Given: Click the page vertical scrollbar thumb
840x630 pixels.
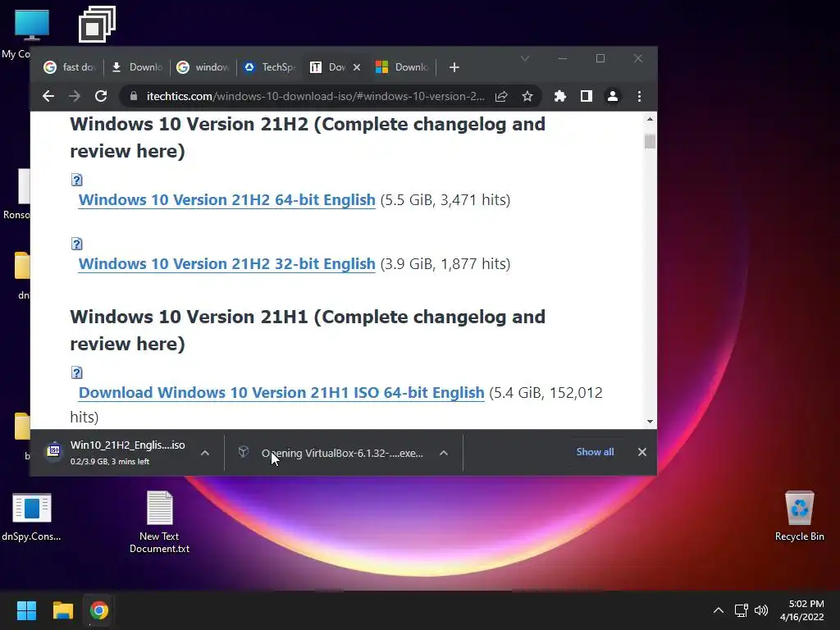Looking at the screenshot, I should (650, 141).
